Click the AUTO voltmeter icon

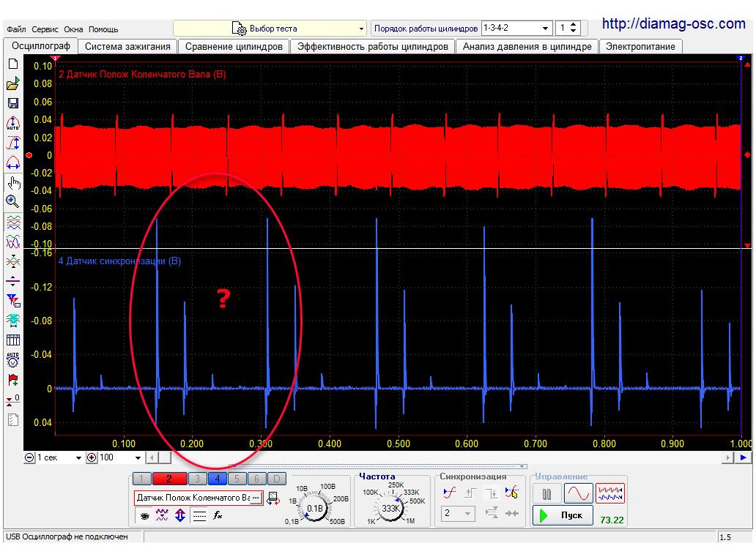coord(13,359)
